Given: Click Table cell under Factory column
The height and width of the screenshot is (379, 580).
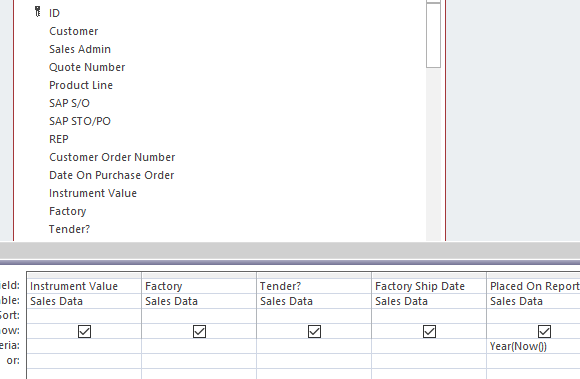Looking at the screenshot, I should (199, 301).
